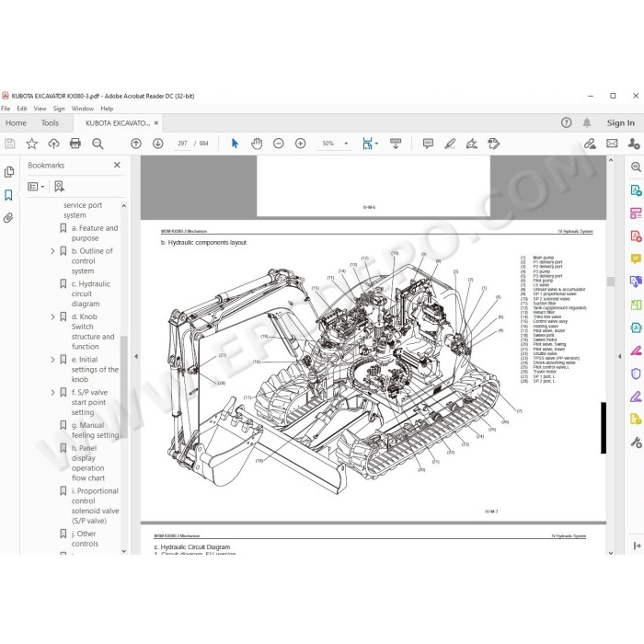
Task: Share a link to file
Action: click(591, 144)
